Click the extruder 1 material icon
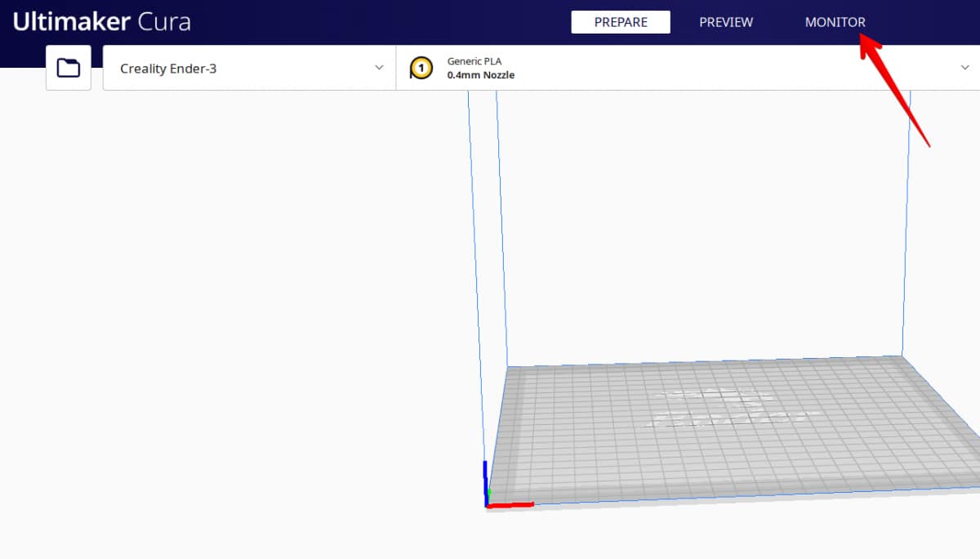Image resolution: width=980 pixels, height=559 pixels. [421, 68]
